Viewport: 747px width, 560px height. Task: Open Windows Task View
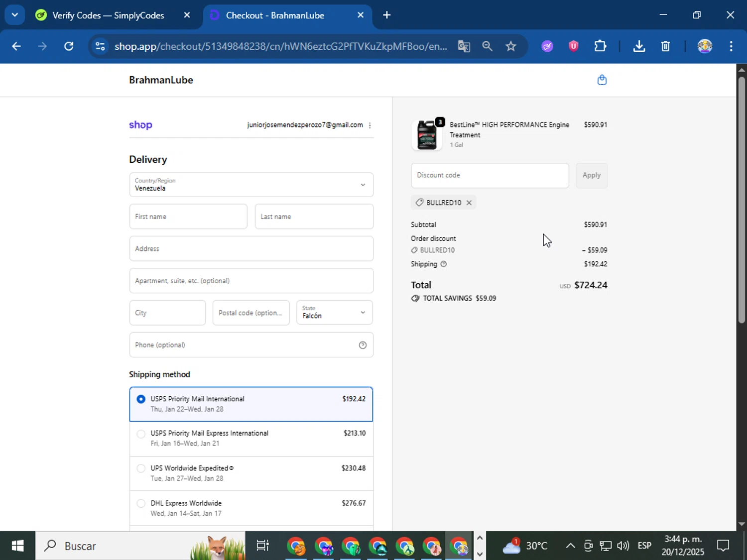pos(262,546)
